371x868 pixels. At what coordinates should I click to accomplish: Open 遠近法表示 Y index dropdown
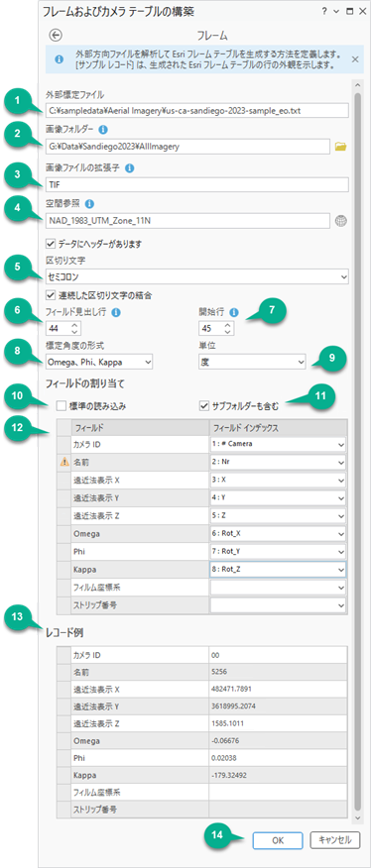click(278, 497)
